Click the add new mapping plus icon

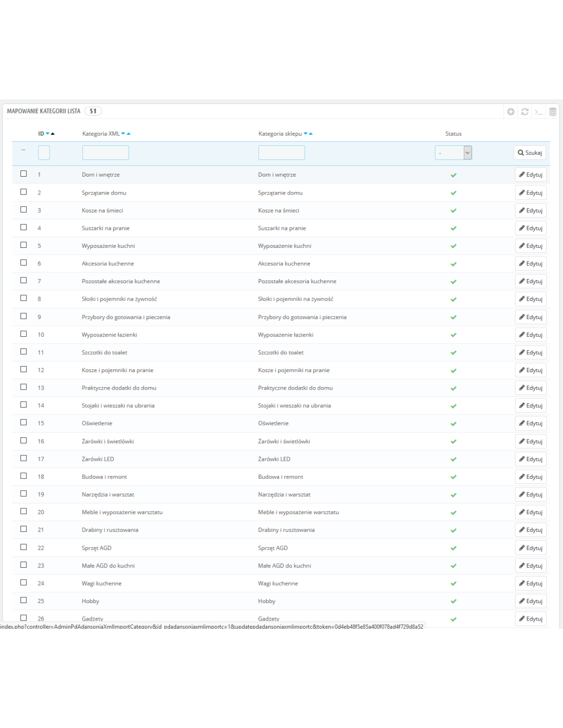[x=511, y=112]
